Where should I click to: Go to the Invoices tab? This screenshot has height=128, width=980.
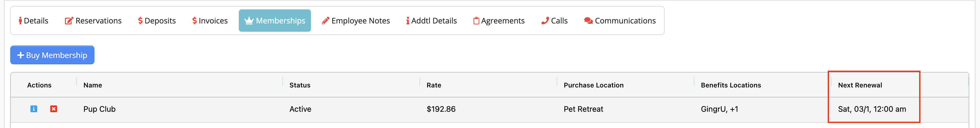click(x=210, y=21)
